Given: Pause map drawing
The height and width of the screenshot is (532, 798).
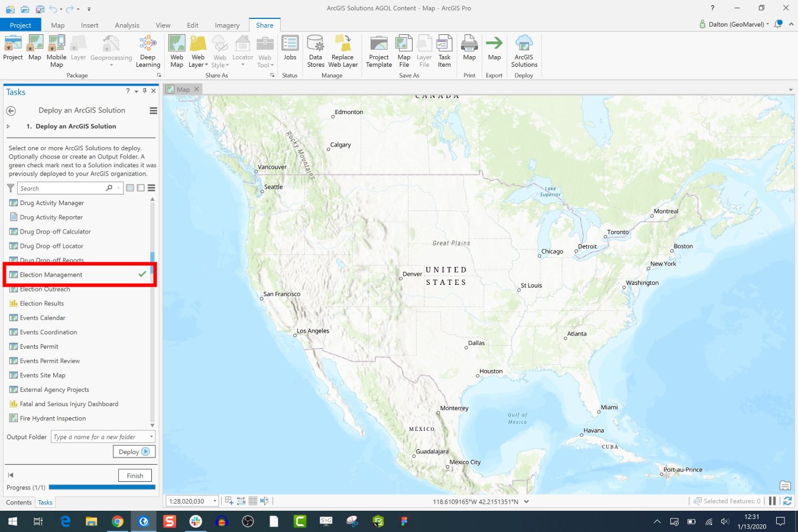Looking at the screenshot, I should 772,501.
